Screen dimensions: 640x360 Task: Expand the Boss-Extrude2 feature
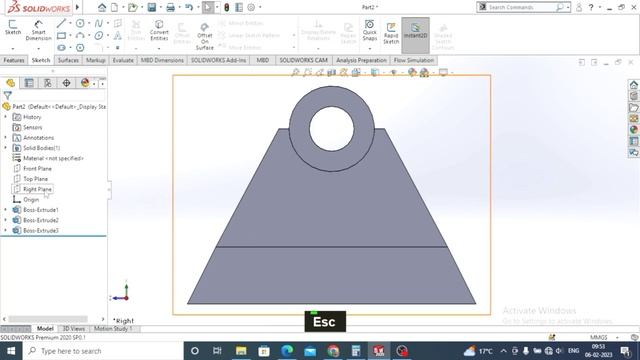pos(6,220)
